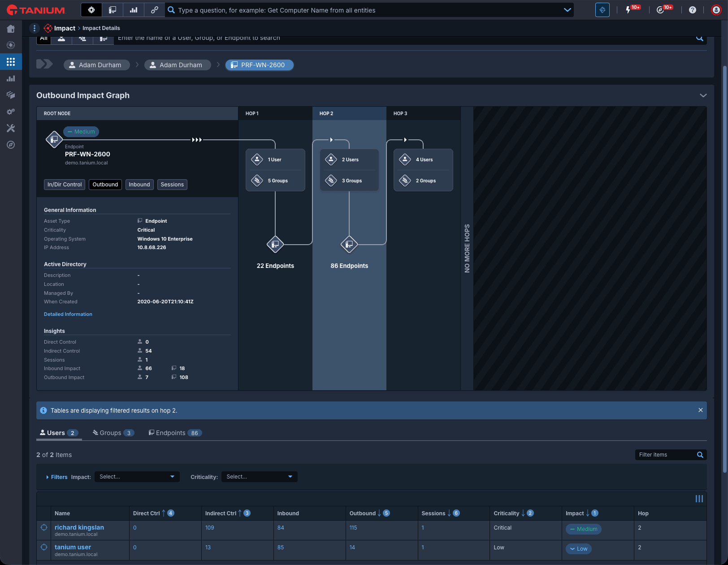Image resolution: width=728 pixels, height=565 pixels.
Task: Select the HOP 3 column header
Action: pyautogui.click(x=423, y=113)
